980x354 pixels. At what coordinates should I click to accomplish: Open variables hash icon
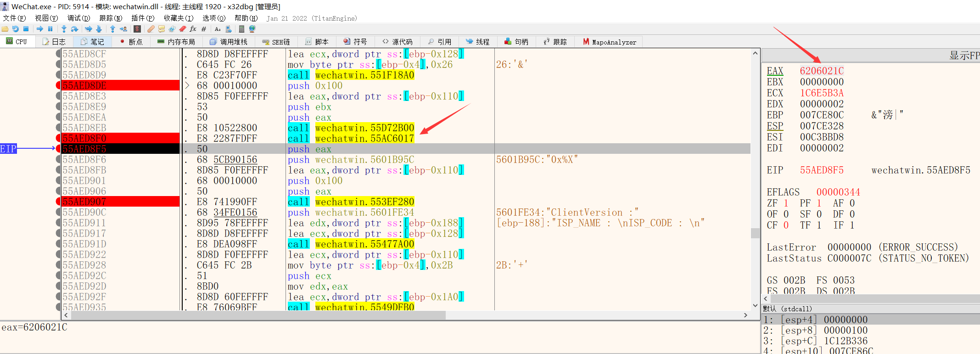[204, 29]
